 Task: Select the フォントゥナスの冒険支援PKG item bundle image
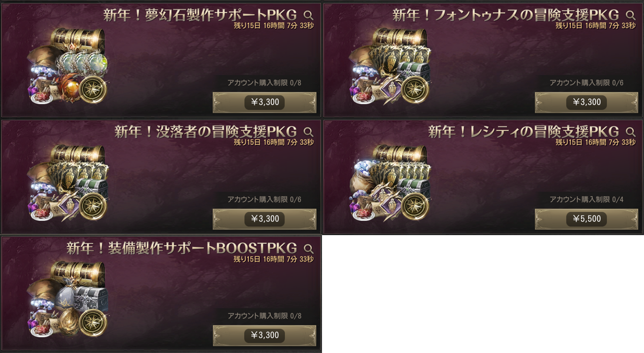390,66
